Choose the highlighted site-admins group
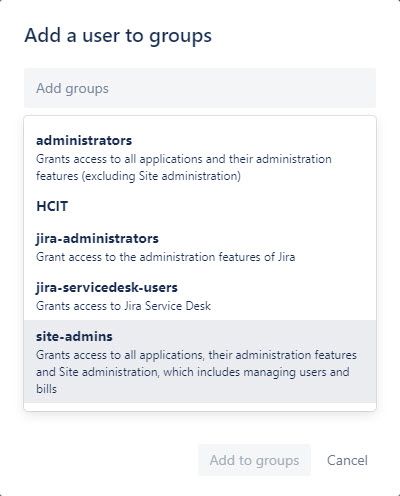The image size is (400, 496). click(200, 361)
